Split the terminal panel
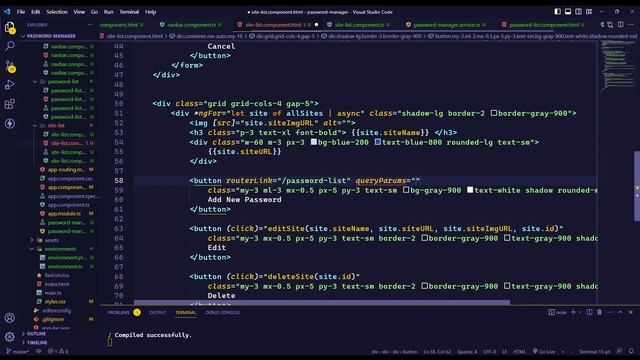640x360 pixels. (589, 312)
